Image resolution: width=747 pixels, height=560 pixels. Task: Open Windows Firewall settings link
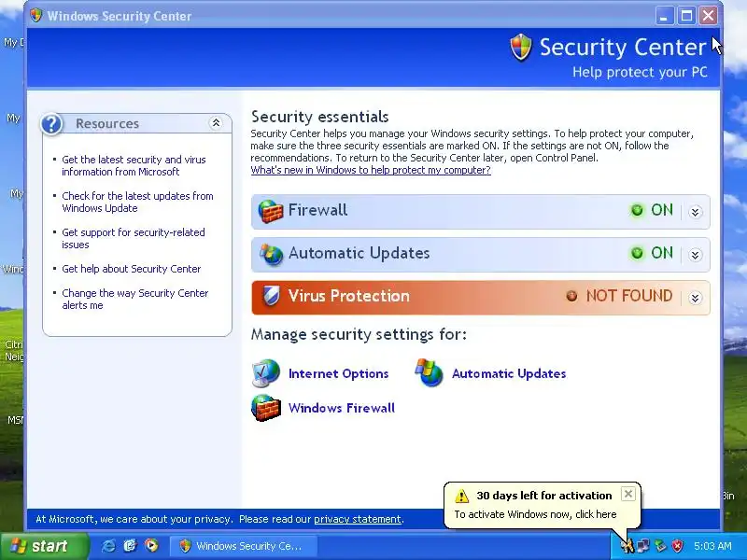coord(342,408)
